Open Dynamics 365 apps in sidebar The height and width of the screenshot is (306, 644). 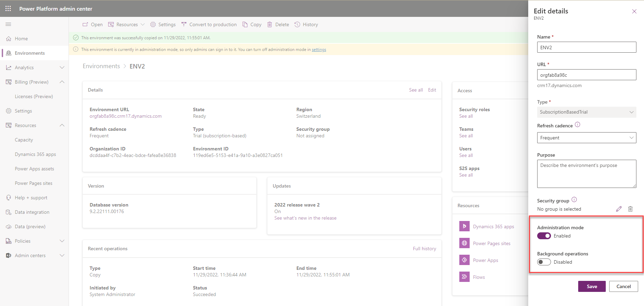[35, 155]
